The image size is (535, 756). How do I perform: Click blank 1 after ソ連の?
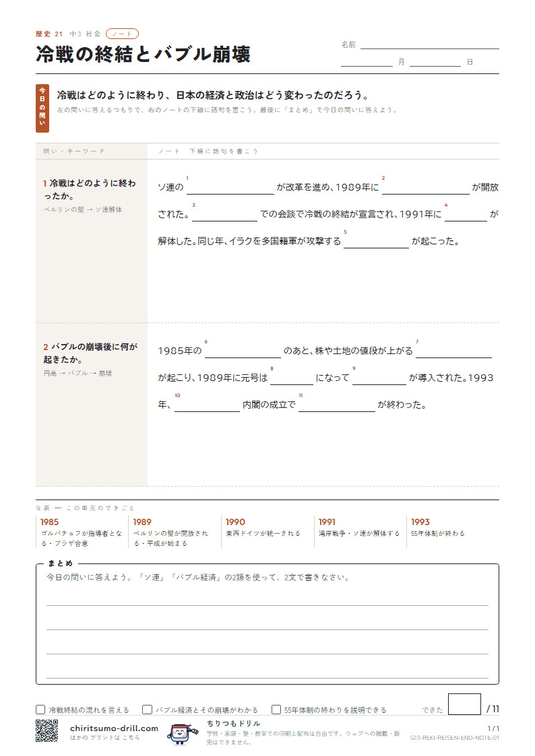(230, 188)
